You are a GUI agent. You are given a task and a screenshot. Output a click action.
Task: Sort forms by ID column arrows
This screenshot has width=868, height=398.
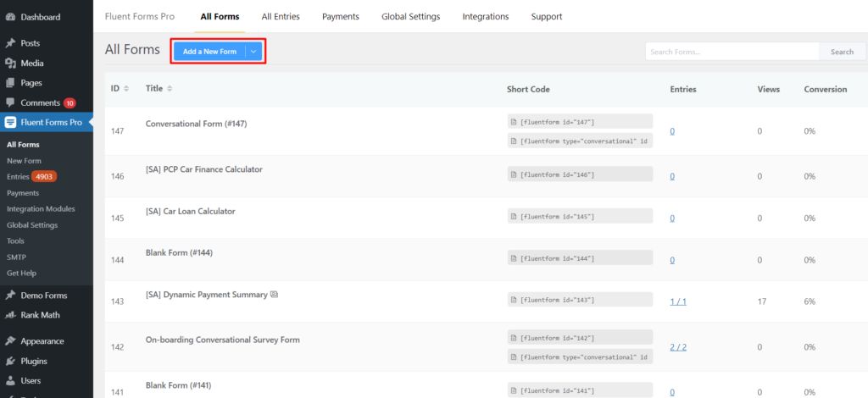(x=126, y=89)
